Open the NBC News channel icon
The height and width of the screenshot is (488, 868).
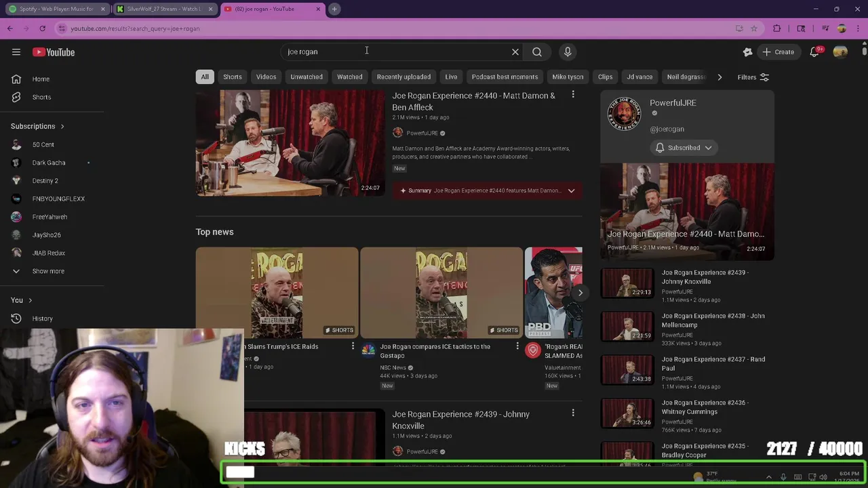(x=368, y=350)
